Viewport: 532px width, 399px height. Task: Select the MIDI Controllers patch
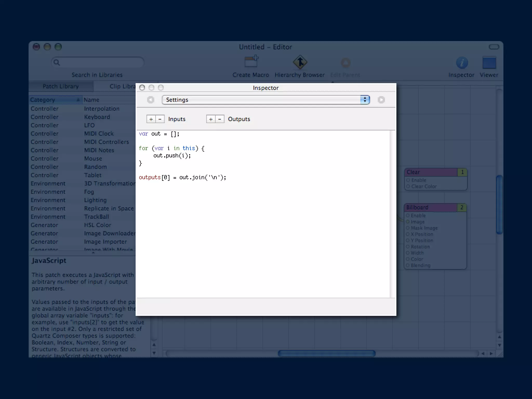(82, 142)
